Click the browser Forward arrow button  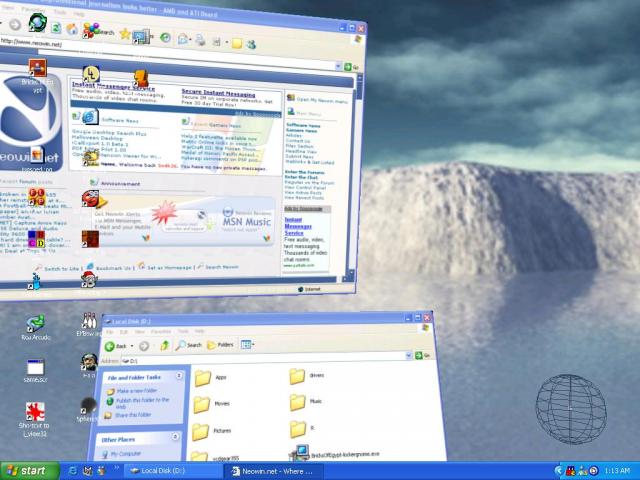(x=15, y=25)
